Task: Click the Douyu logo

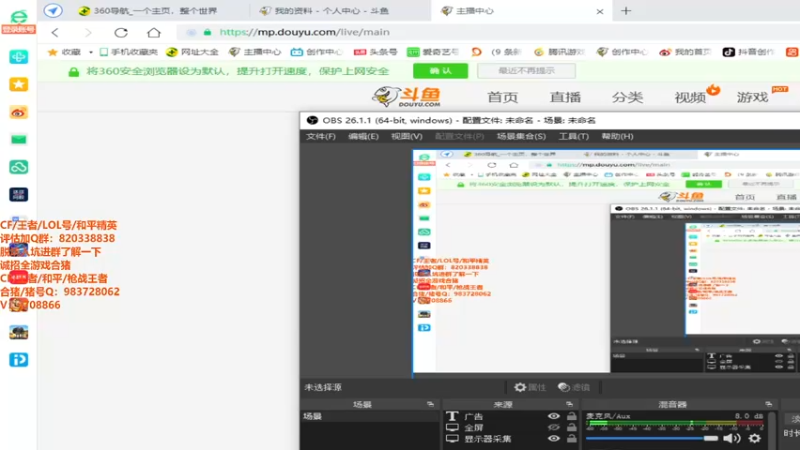Action: [406, 96]
